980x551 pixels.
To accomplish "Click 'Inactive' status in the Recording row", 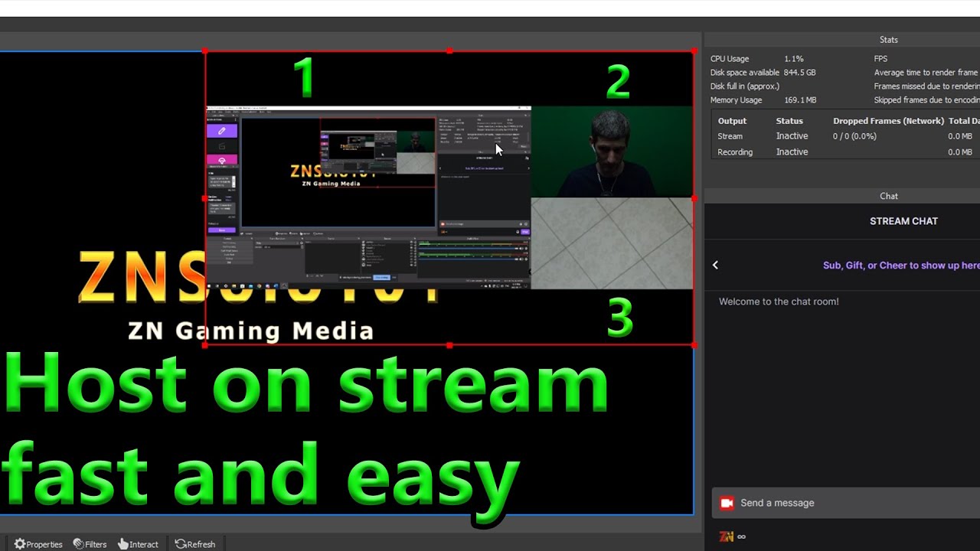I will point(792,152).
